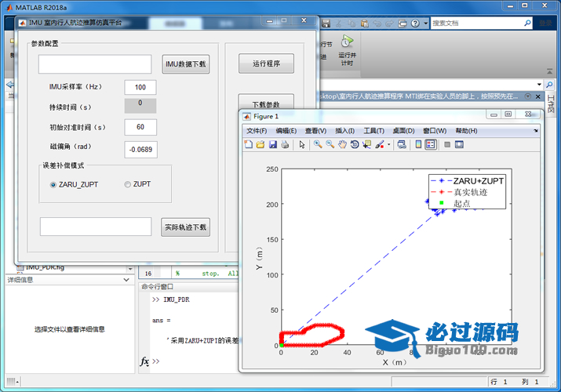Screen dimensions: 561x392
Task: Open the 工具(T) menu in Figure 1
Action: (374, 131)
